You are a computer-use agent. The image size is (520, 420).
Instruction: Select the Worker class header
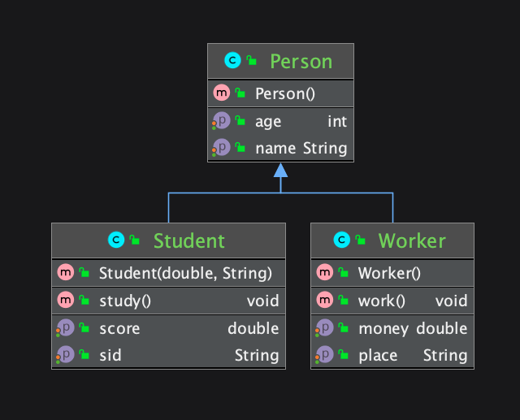(x=412, y=240)
